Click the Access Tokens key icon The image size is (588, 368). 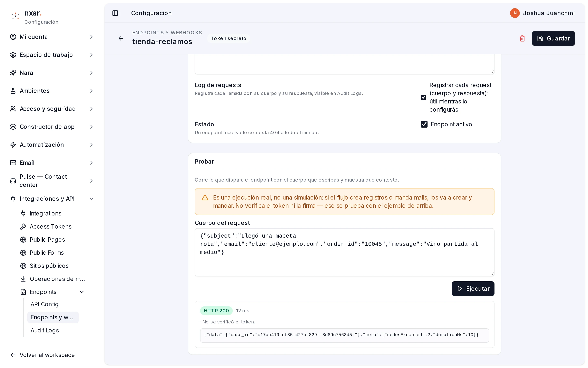tap(23, 227)
